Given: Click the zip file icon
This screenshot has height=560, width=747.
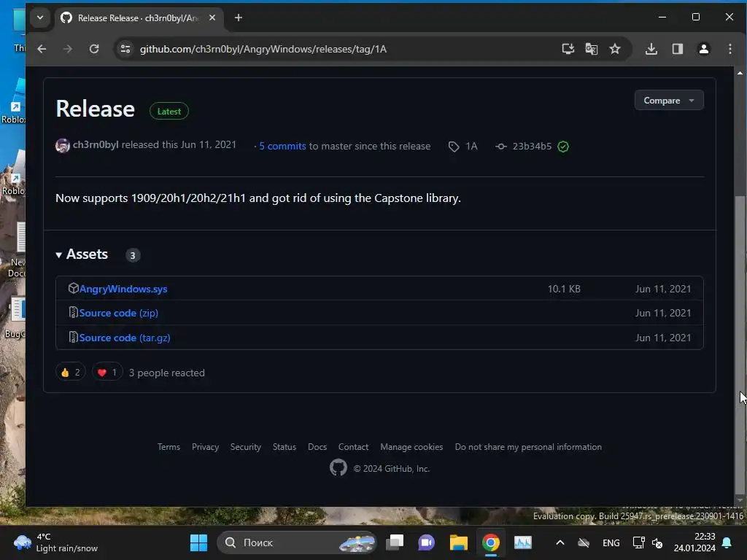Looking at the screenshot, I should (73, 312).
